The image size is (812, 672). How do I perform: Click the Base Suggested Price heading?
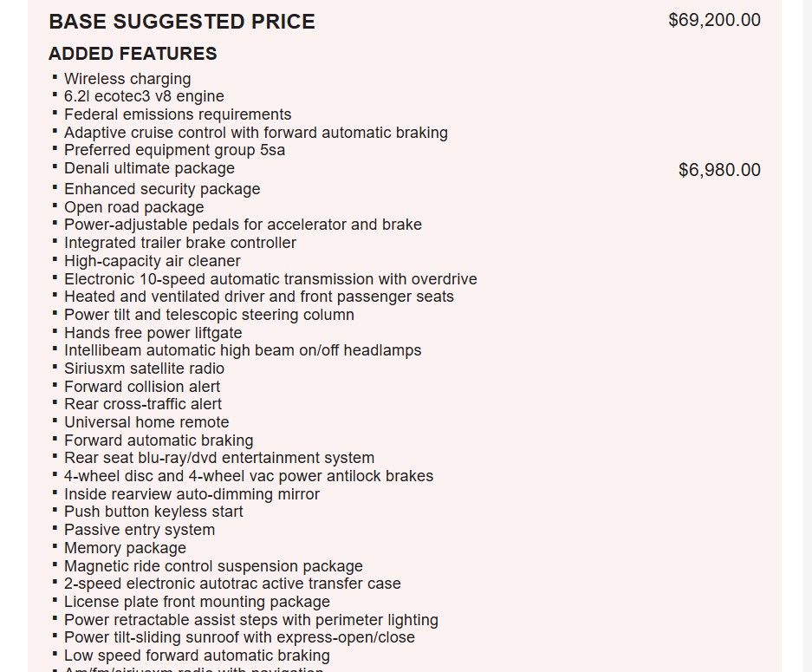(x=182, y=22)
